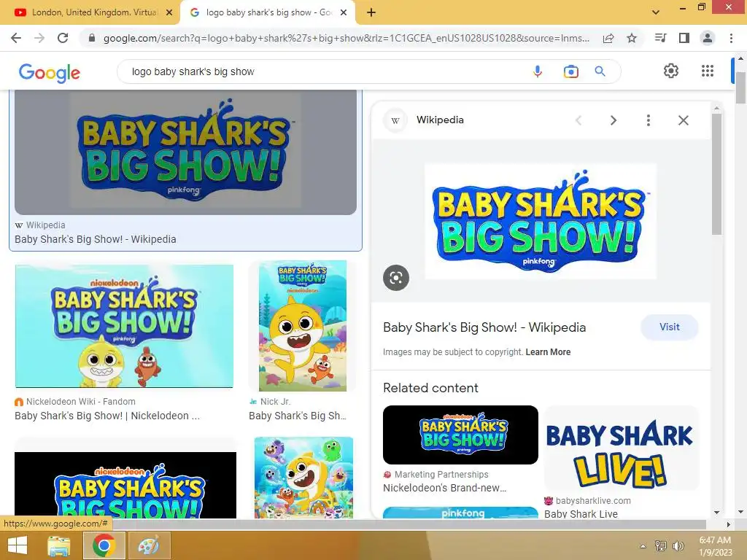Open Chrome three-dot menu

731,38
